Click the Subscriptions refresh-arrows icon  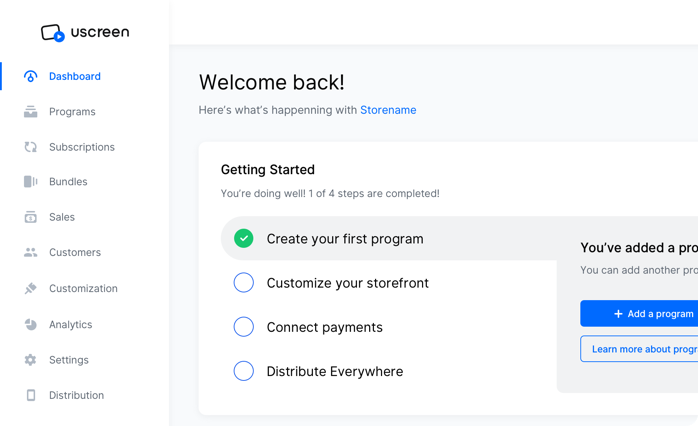pos(30,147)
